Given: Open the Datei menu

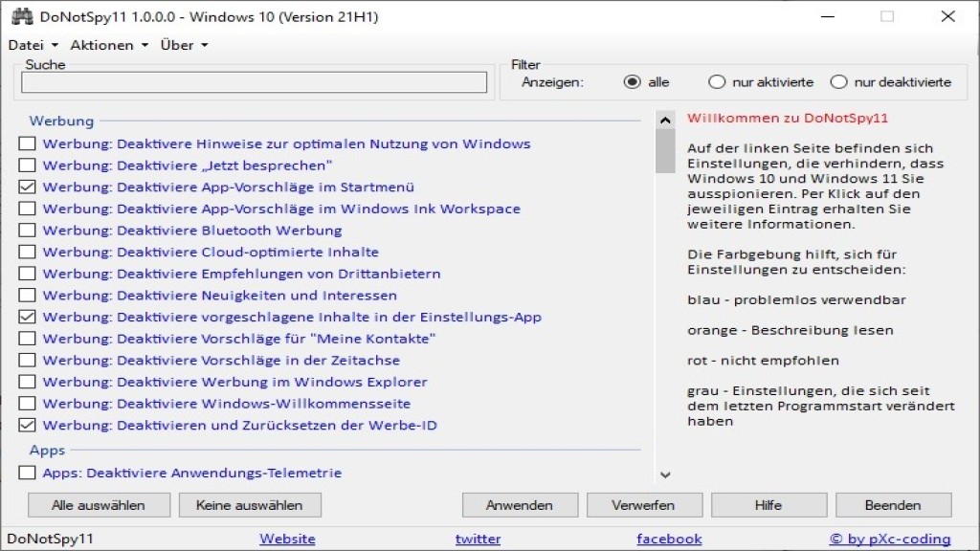Looking at the screenshot, I should [x=33, y=45].
